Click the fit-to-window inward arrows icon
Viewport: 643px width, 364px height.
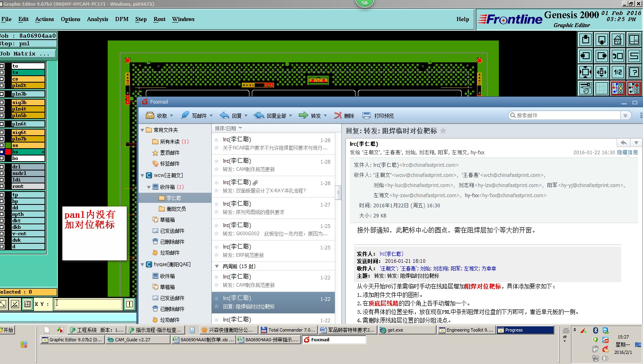click(585, 72)
